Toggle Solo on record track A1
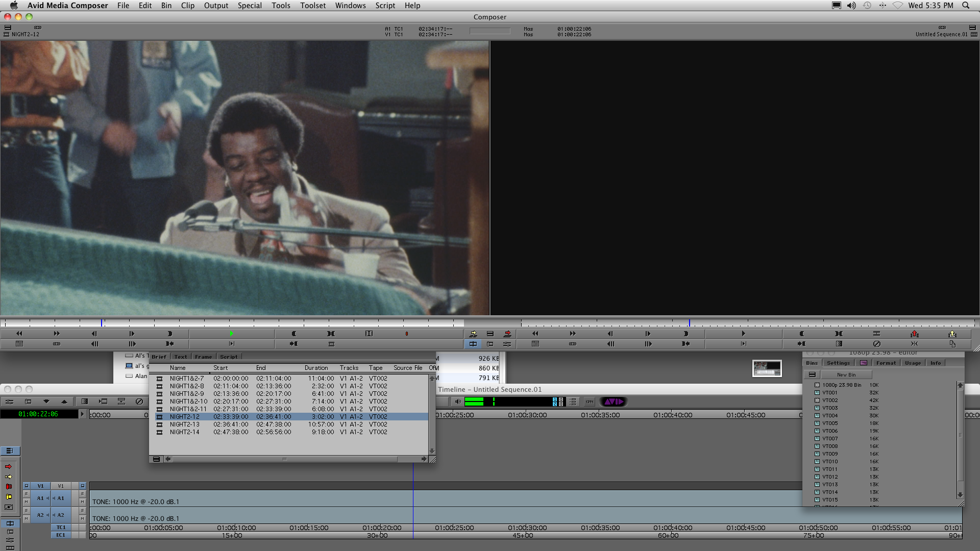This screenshot has width=980, height=551. click(x=82, y=494)
